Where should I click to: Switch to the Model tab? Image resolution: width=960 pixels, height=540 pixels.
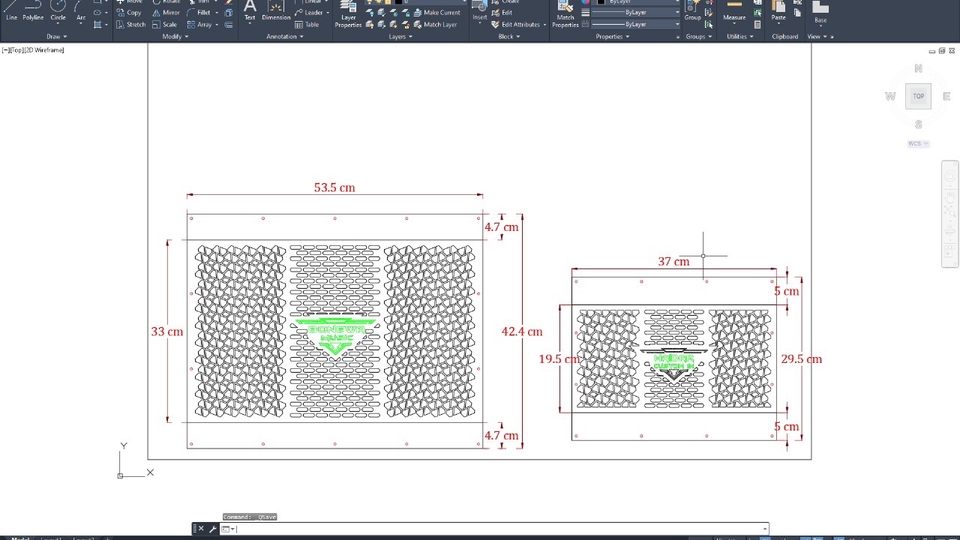pos(20,538)
